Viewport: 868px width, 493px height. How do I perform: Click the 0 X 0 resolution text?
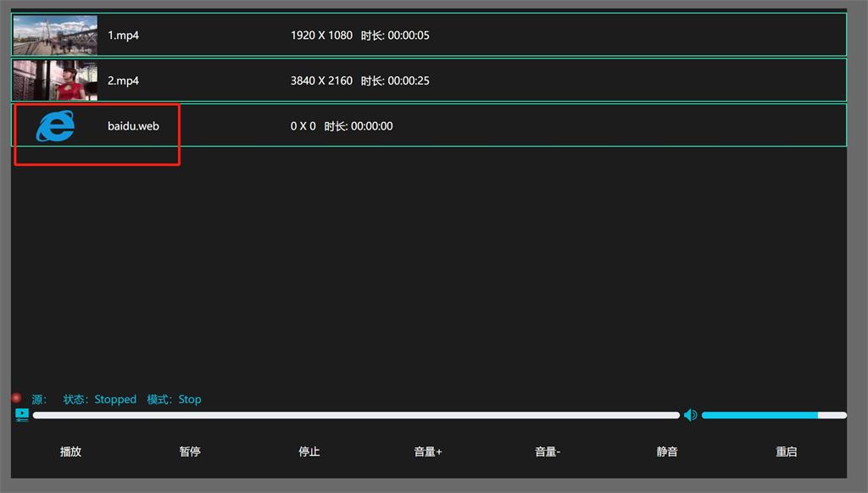coord(303,126)
